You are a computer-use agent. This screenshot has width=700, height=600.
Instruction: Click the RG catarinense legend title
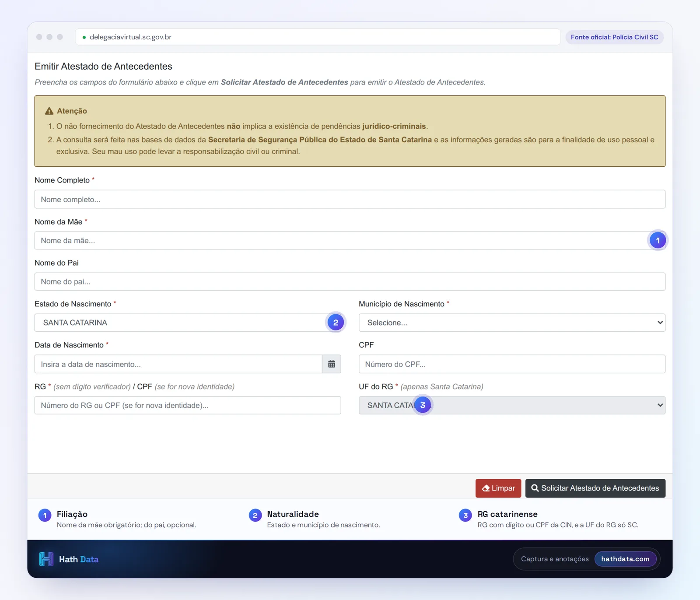507,514
